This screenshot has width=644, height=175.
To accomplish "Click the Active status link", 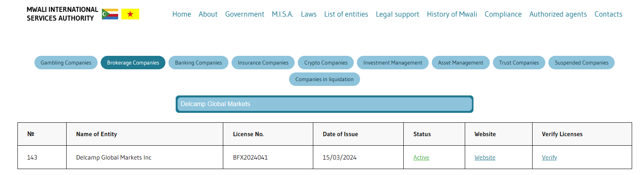I will click(421, 158).
